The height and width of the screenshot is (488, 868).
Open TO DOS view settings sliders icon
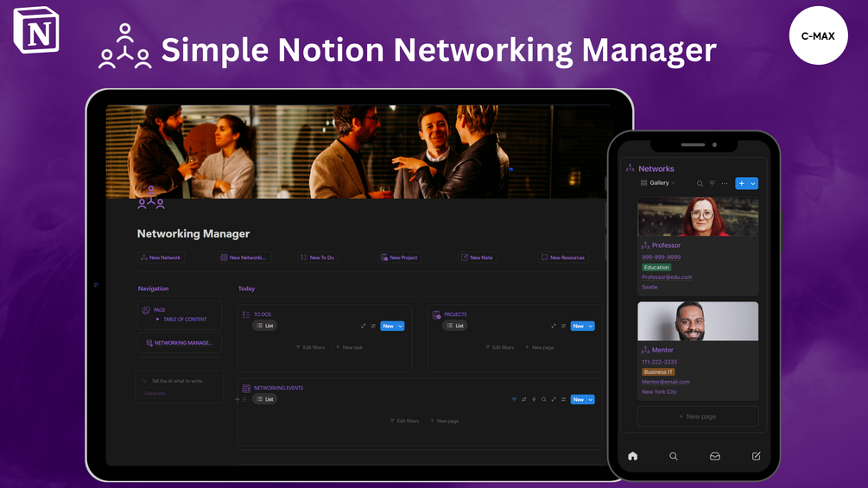pyautogui.click(x=373, y=326)
